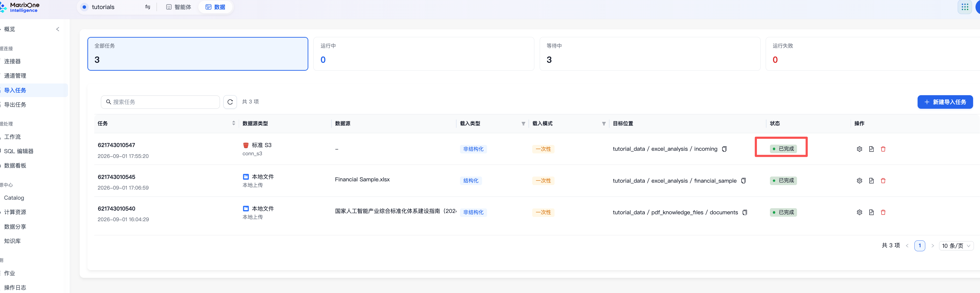
Task: Go to pagination page 1
Action: pos(919,246)
